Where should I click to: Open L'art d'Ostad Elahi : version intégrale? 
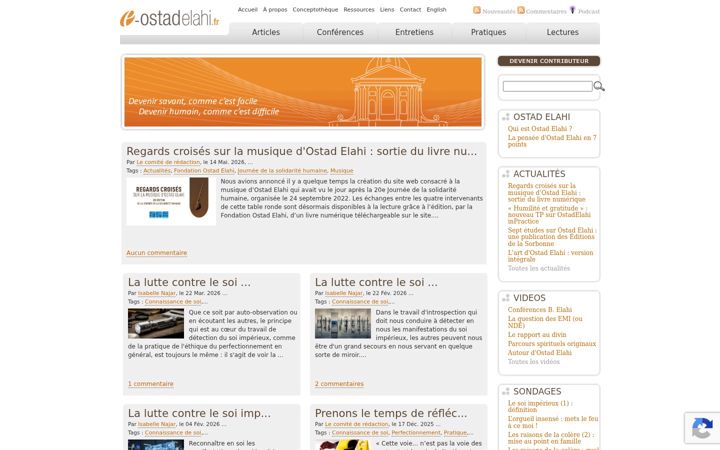pos(551,256)
